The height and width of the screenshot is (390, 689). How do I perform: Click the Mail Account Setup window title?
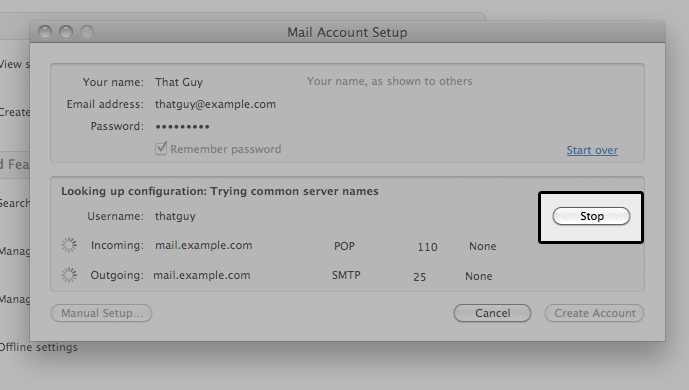pyautogui.click(x=347, y=32)
